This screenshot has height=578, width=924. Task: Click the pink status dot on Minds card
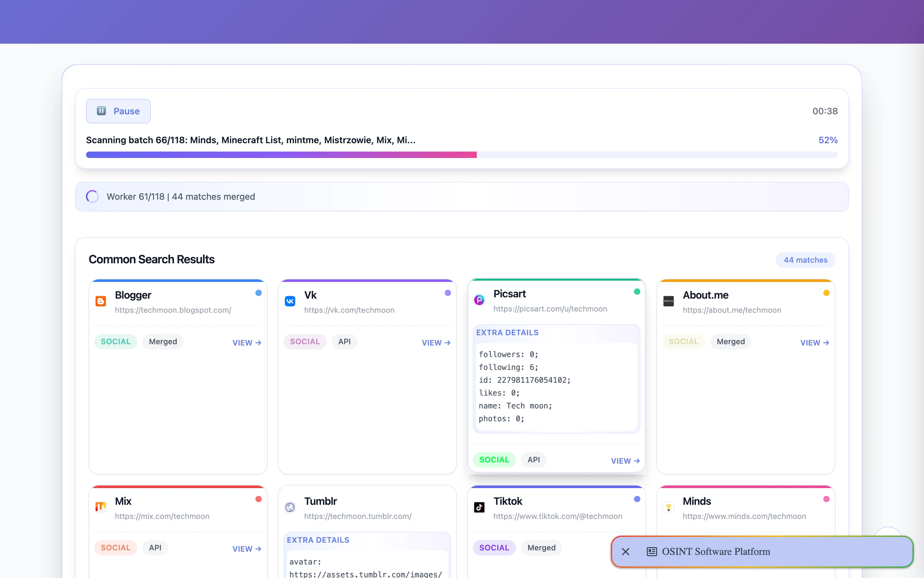tap(826, 499)
